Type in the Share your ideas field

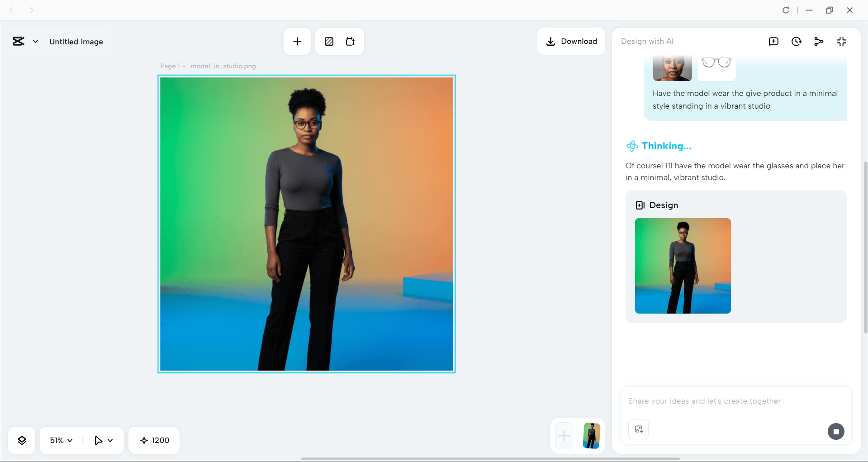click(724, 401)
